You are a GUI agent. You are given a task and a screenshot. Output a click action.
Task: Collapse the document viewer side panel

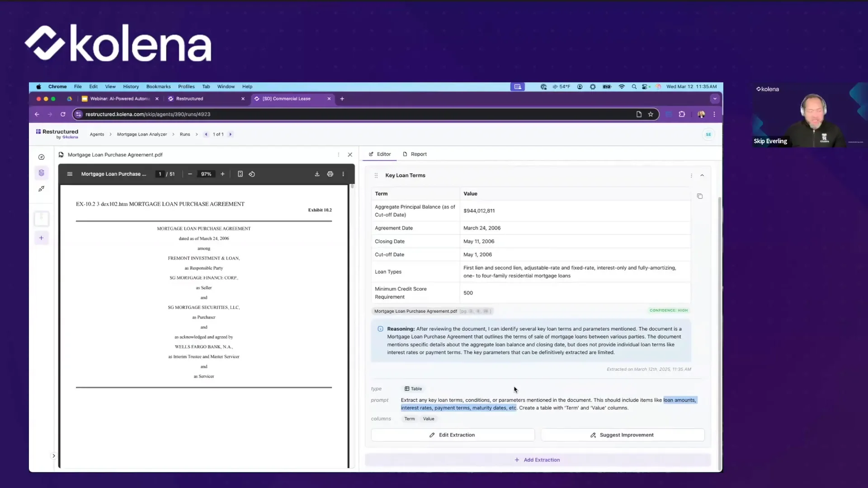(350, 155)
